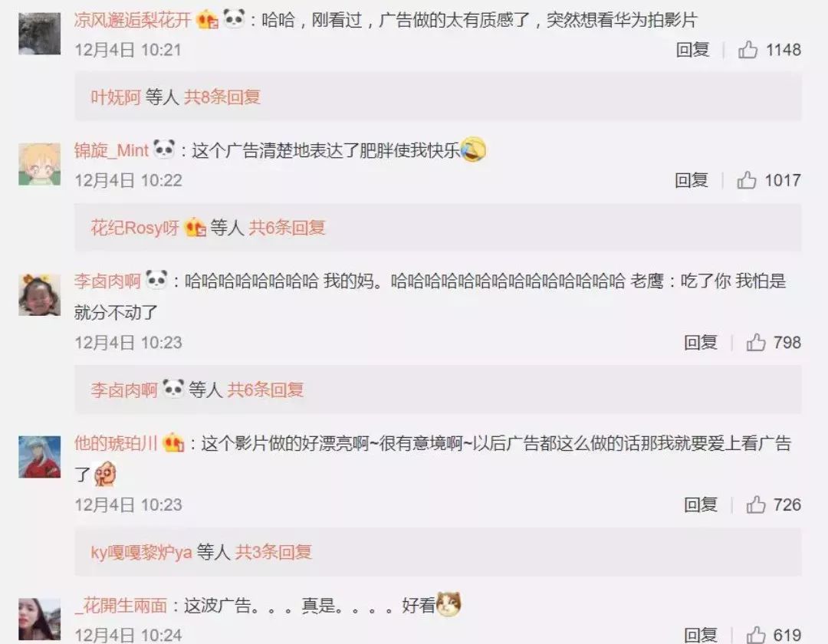
Task: Expand 共6条回复 under 花纪Rosy呀 row
Action: (x=287, y=228)
